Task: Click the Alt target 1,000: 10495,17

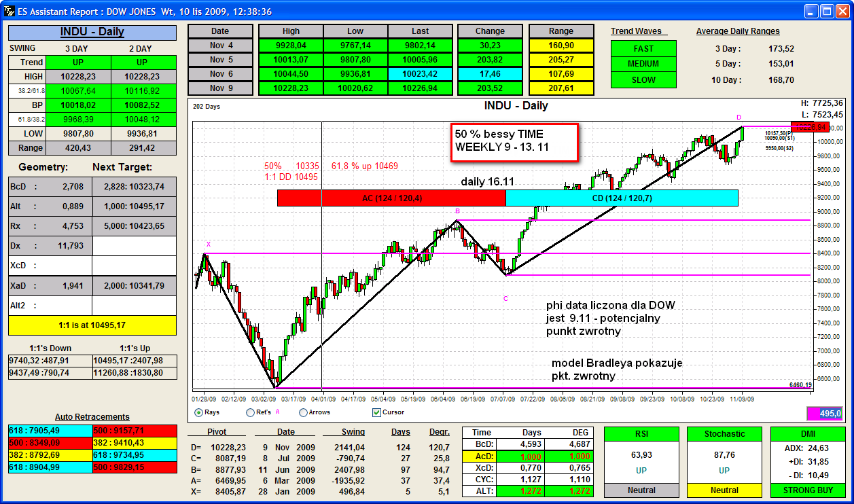Action: [x=135, y=206]
